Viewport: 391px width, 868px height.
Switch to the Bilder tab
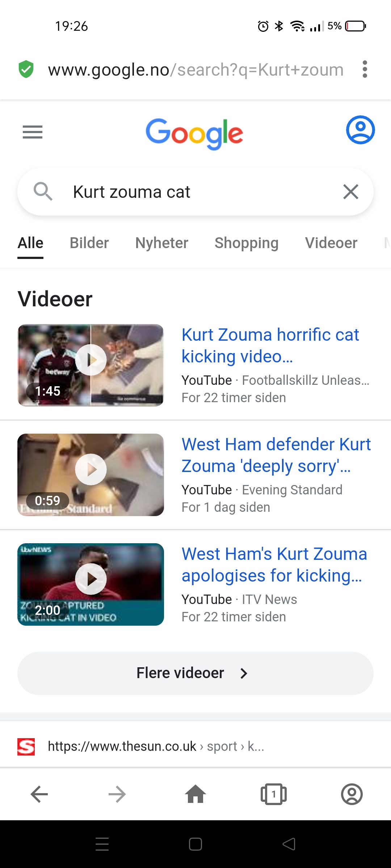point(89,243)
